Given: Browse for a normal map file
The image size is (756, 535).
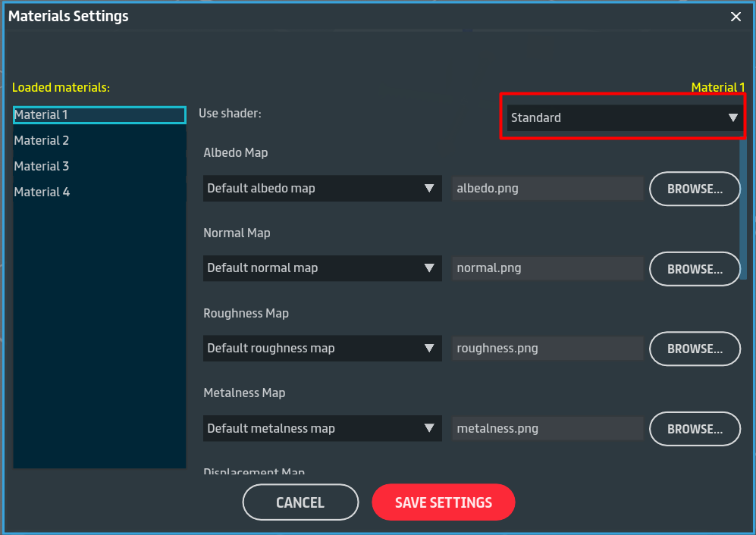Looking at the screenshot, I should tap(695, 269).
